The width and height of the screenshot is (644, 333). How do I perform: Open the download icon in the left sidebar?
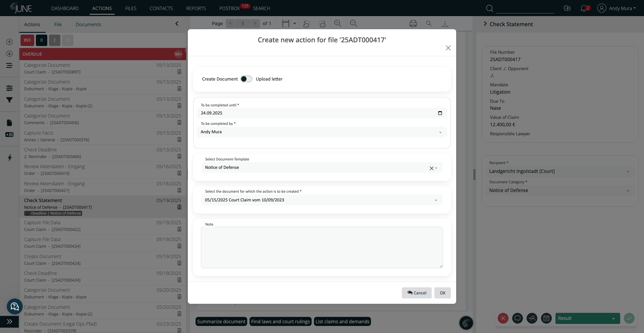9,54
